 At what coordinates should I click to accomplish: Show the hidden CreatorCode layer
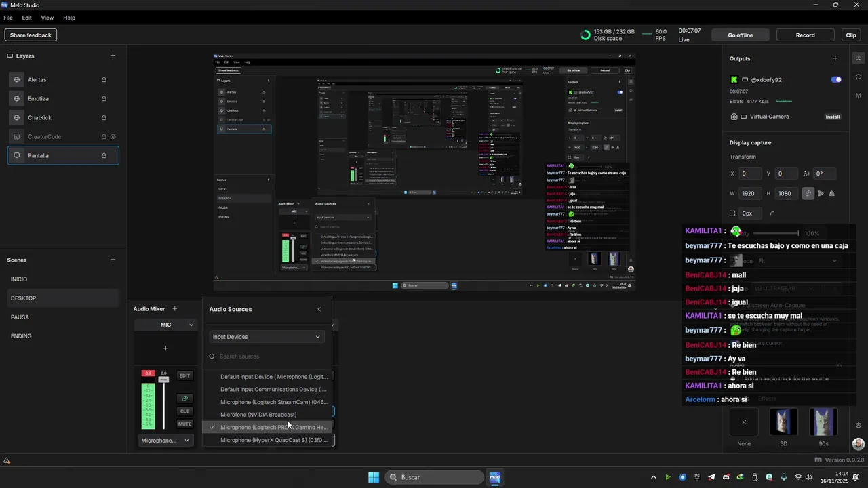[x=113, y=136]
